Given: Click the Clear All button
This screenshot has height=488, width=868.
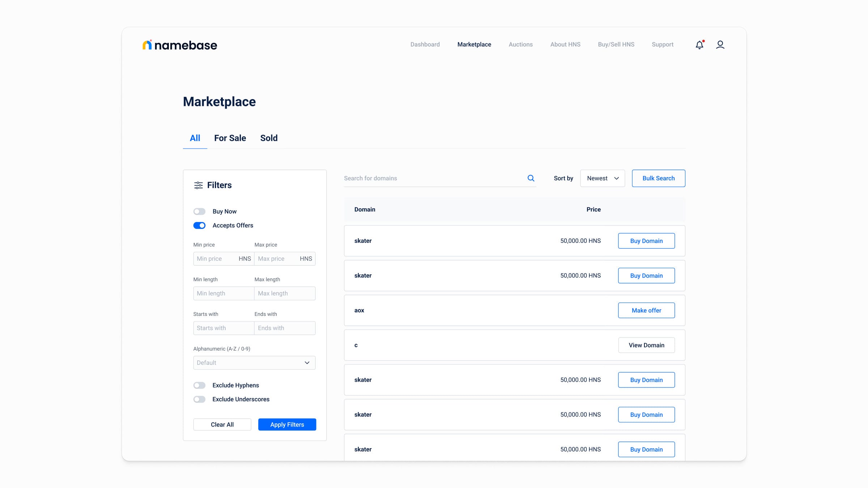Looking at the screenshot, I should point(222,425).
